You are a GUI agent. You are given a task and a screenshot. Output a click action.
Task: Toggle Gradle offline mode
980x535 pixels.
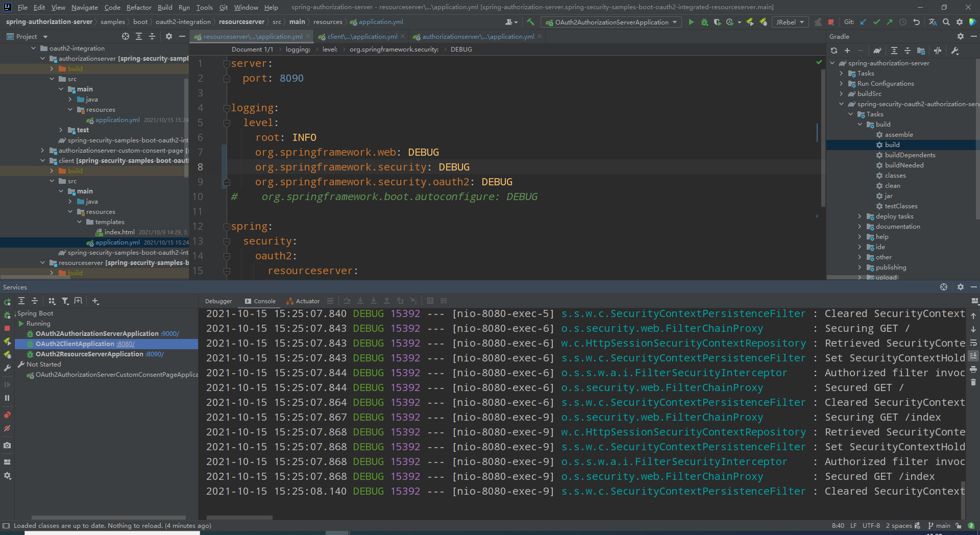938,51
